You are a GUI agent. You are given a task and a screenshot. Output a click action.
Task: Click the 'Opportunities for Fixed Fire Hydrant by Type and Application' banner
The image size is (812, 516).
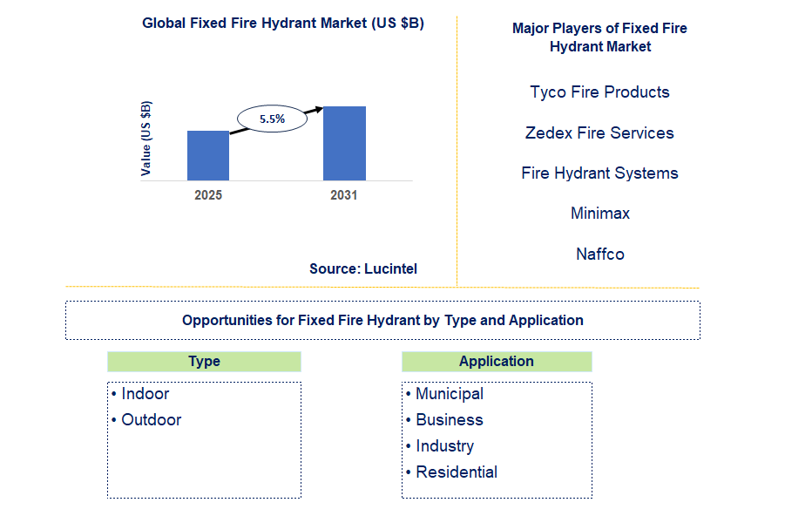382,320
